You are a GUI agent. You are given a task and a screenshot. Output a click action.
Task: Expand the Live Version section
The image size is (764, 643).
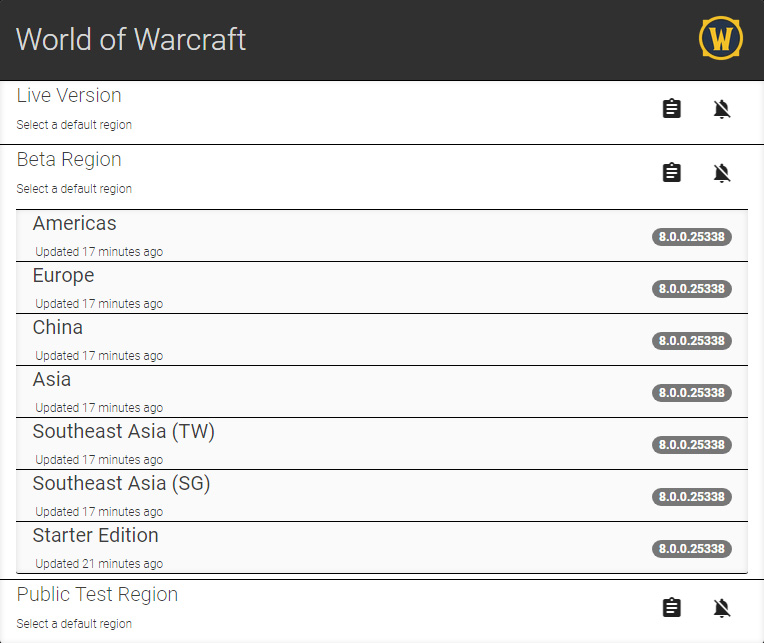[x=69, y=96]
